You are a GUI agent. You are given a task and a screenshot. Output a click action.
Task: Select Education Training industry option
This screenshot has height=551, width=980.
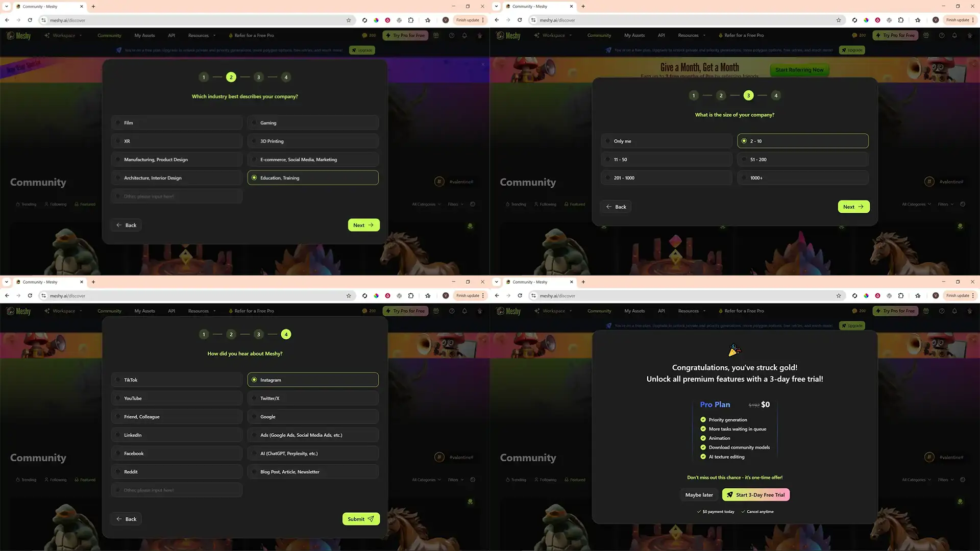pyautogui.click(x=313, y=178)
